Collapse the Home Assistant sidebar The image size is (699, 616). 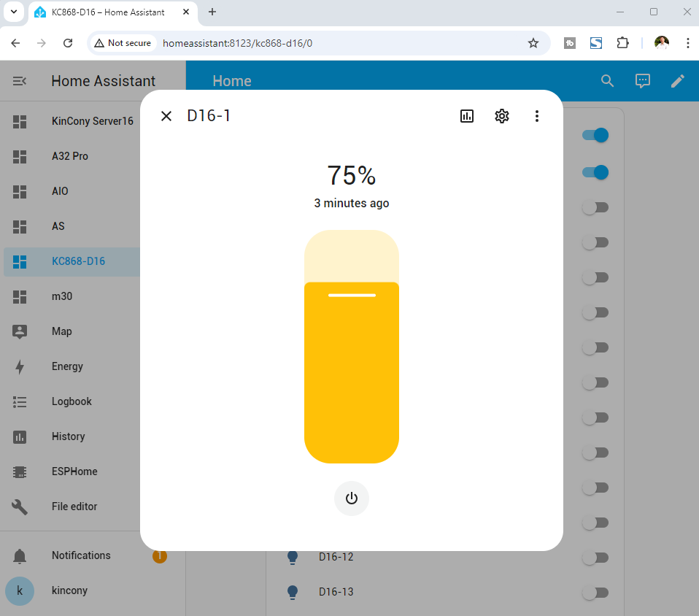20,81
